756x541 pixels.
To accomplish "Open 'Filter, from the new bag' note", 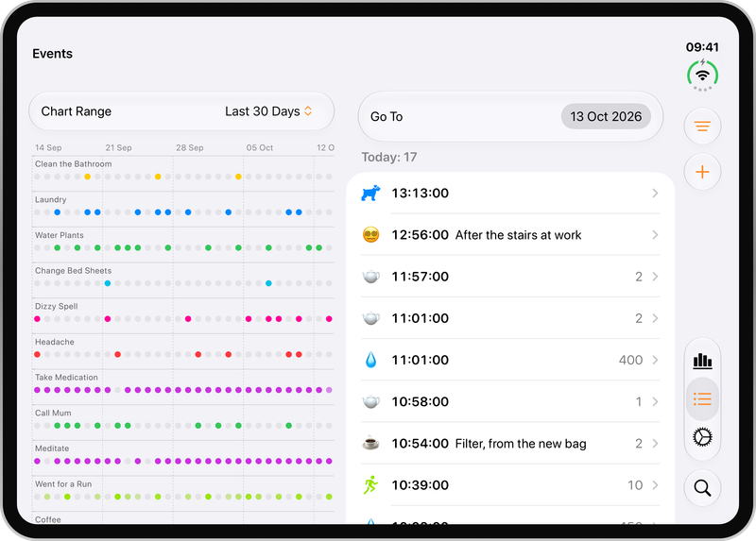I will (521, 443).
